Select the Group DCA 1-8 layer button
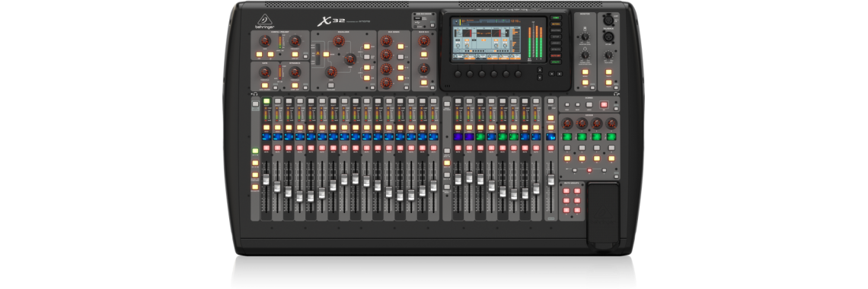This screenshot has width=868, height=289. click(x=447, y=151)
